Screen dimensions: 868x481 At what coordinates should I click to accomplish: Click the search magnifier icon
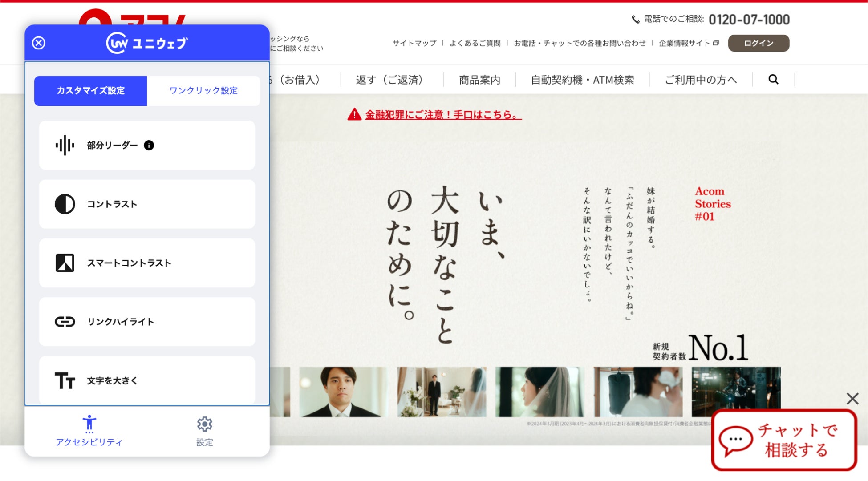(x=773, y=79)
